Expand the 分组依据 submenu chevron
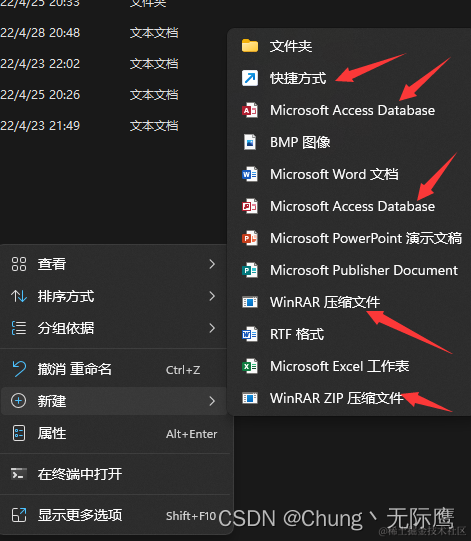471x541 pixels. point(212,328)
